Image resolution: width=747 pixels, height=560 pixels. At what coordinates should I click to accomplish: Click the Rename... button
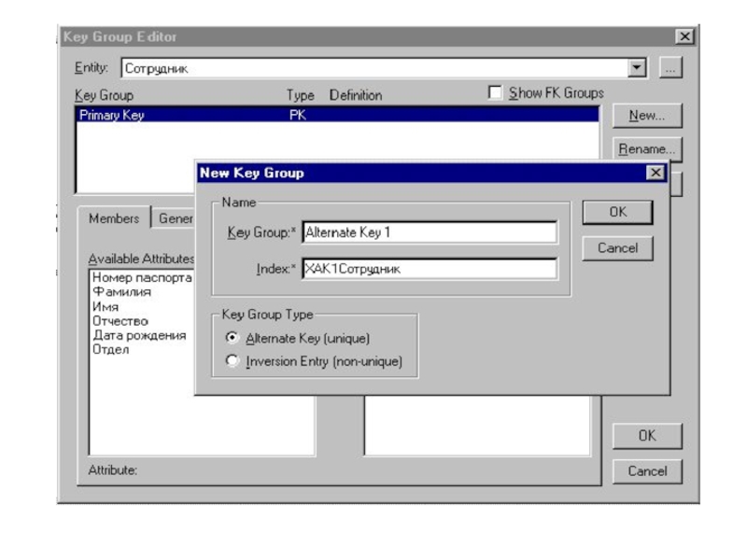click(x=646, y=149)
